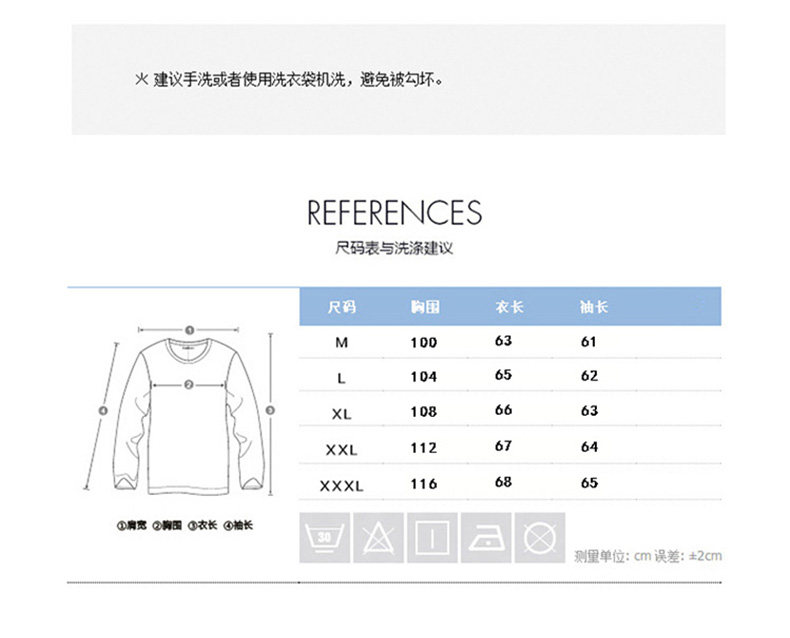This screenshot has width=790, height=638.
Task: Click marker 2 on the shirt chest
Action: pos(188,385)
